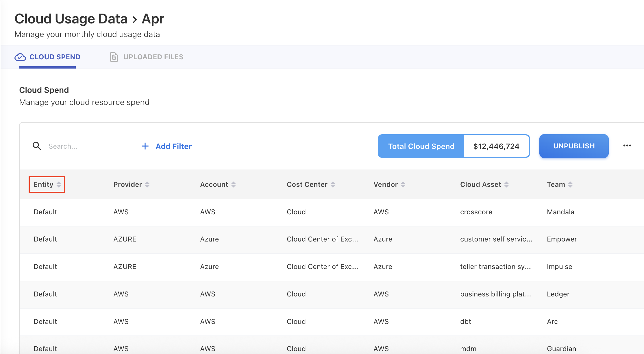Image resolution: width=644 pixels, height=354 pixels.
Task: Click the Total Cloud Spend amount box
Action: pos(496,146)
